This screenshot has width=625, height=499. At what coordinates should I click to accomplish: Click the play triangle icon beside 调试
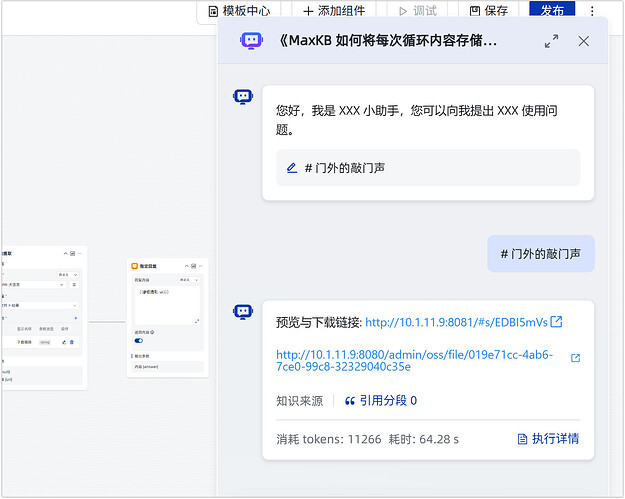click(403, 11)
